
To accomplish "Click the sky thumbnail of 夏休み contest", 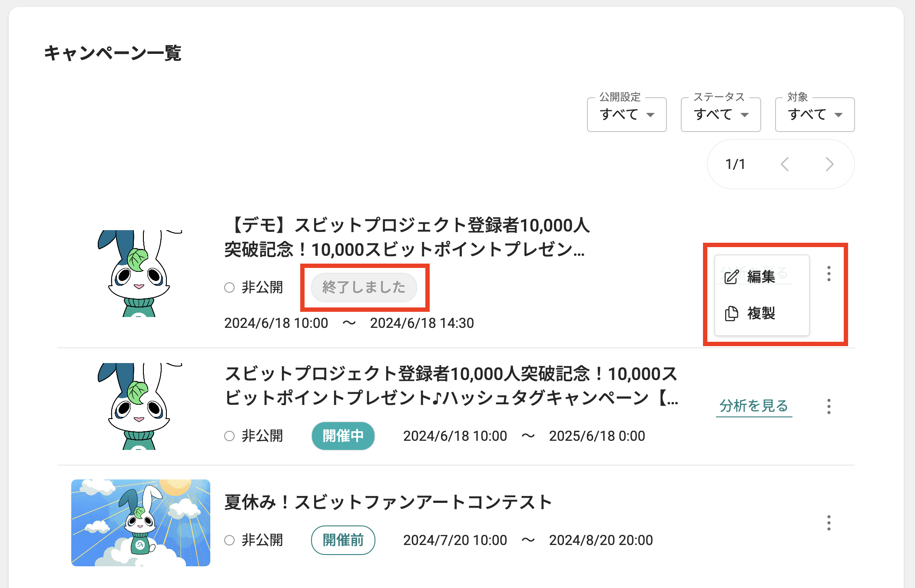I will [141, 523].
